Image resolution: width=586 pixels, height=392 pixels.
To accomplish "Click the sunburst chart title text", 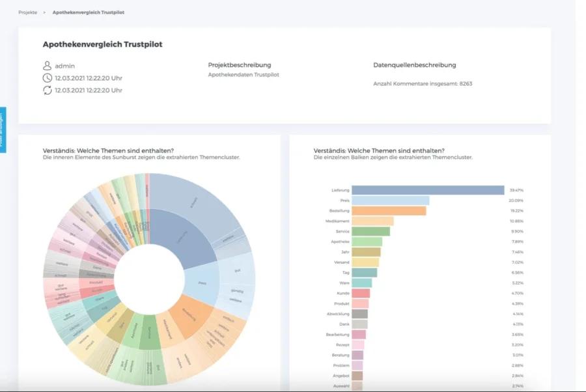I will click(x=108, y=150).
